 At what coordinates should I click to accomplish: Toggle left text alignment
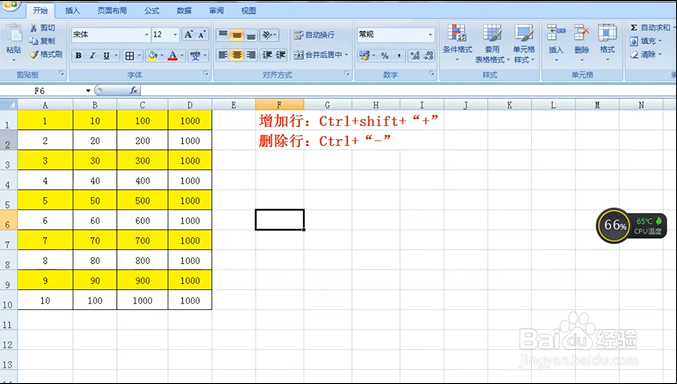222,55
